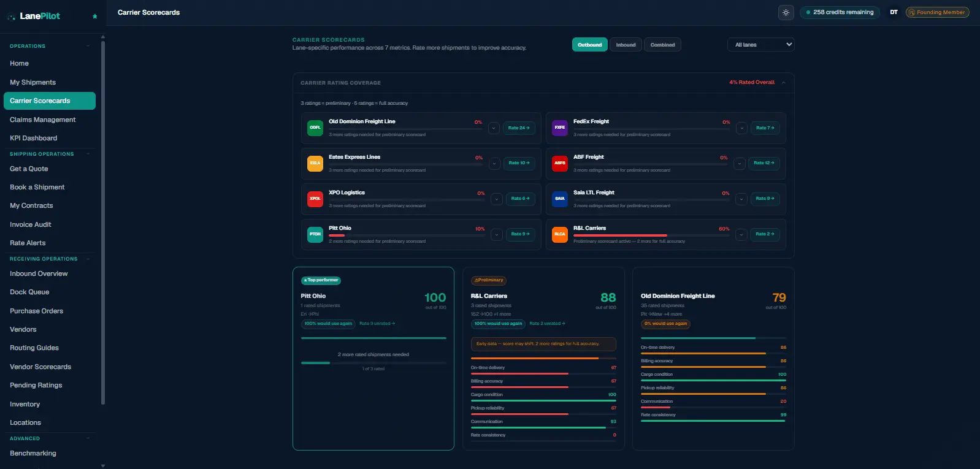Open Home in the sidebar
Screen dimensions: 980x469
point(50,63)
